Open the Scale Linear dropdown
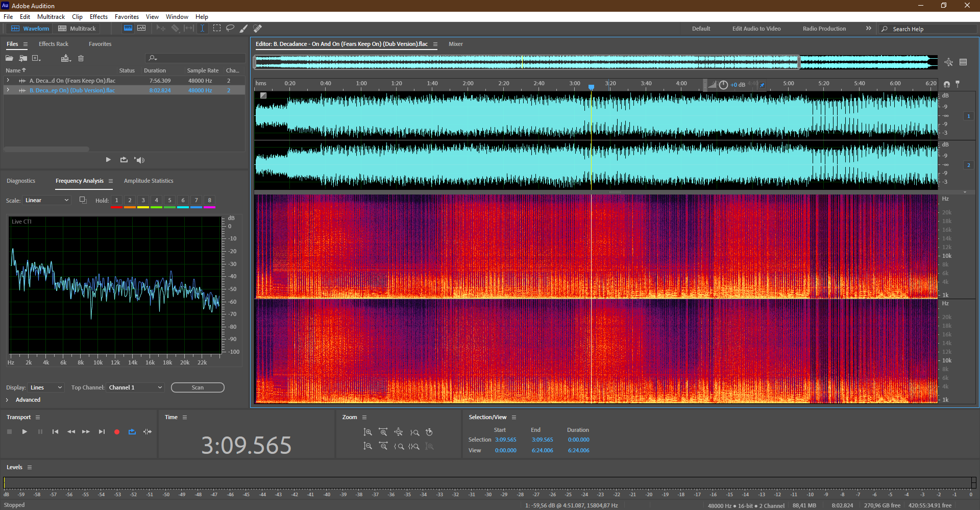The width and height of the screenshot is (980, 510). click(46, 200)
